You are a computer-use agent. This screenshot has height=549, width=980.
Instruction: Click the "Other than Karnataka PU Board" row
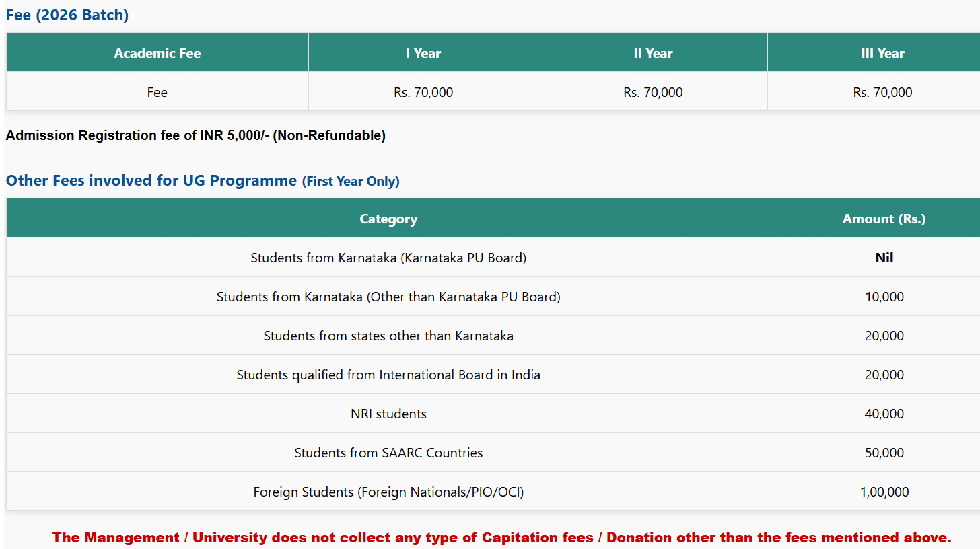[388, 297]
